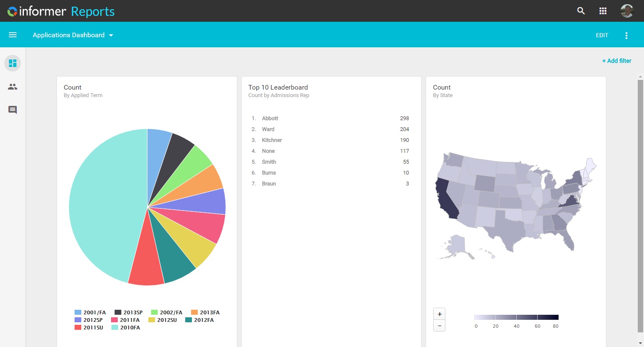
Task: Select Abbott in the leaderboard
Action: 270,118
